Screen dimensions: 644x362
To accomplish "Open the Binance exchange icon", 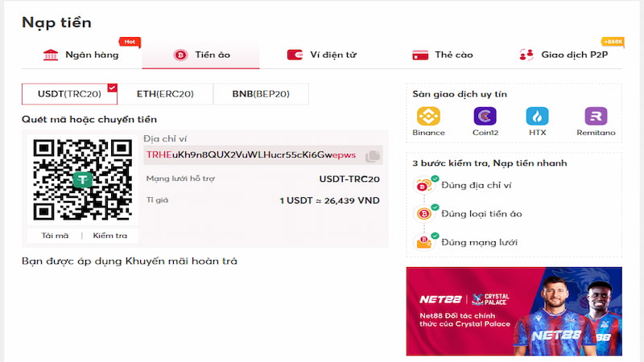I will click(x=428, y=116).
